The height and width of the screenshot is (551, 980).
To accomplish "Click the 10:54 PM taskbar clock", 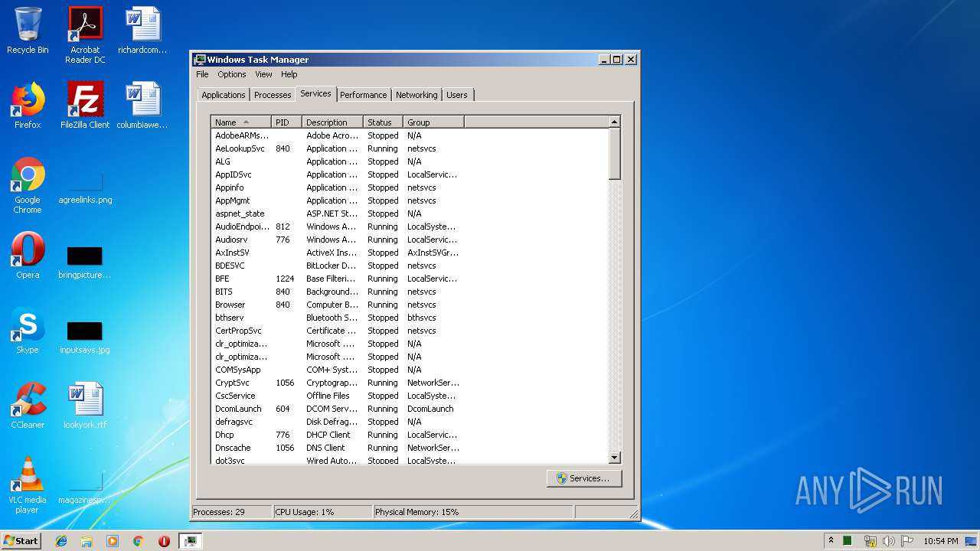I will (940, 541).
